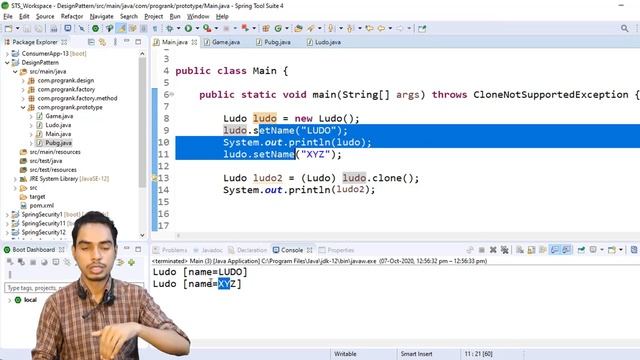Click Remove All Terminated Launches icon in Console

coord(505,250)
